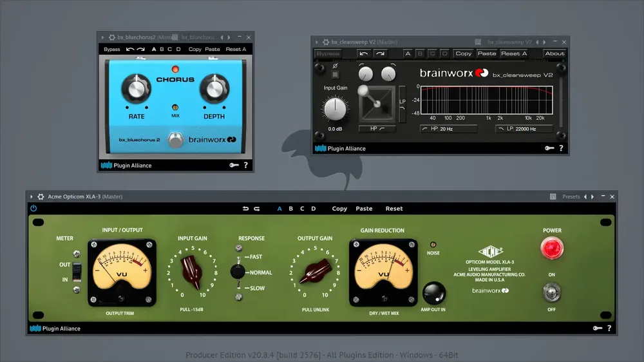Open Presets menu in Acme Opticom title bar
This screenshot has height=362, width=644.
click(x=571, y=197)
